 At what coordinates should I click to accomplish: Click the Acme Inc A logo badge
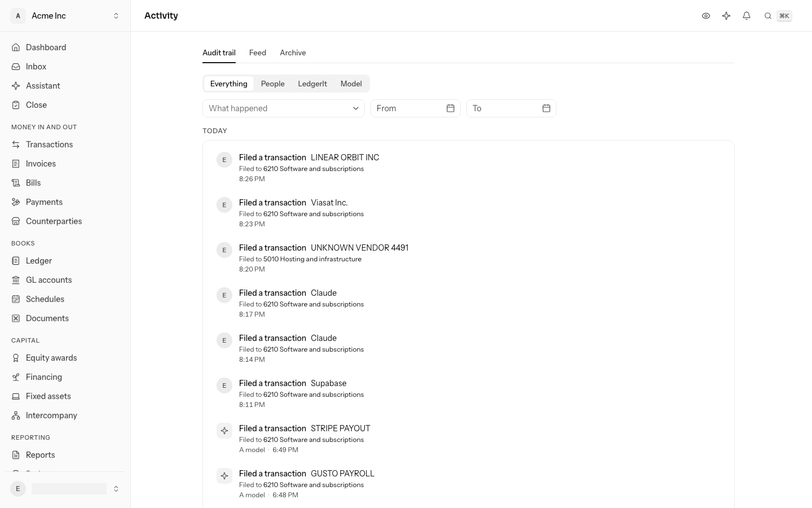18,16
